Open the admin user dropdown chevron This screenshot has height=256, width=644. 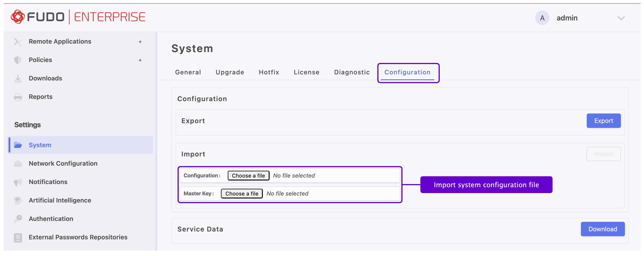621,18
